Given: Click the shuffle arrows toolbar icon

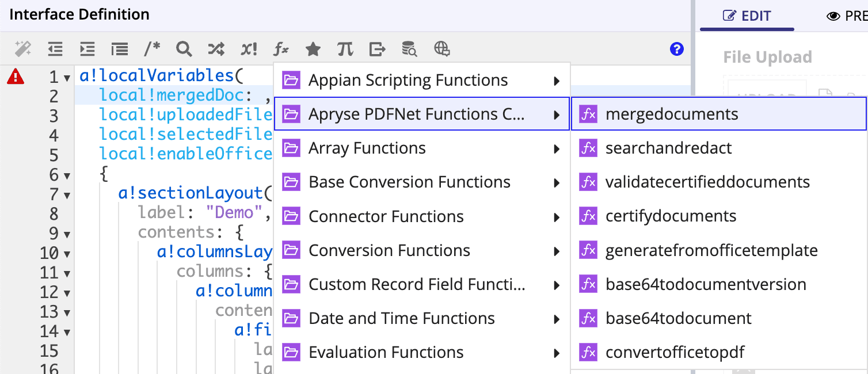Looking at the screenshot, I should click(216, 49).
